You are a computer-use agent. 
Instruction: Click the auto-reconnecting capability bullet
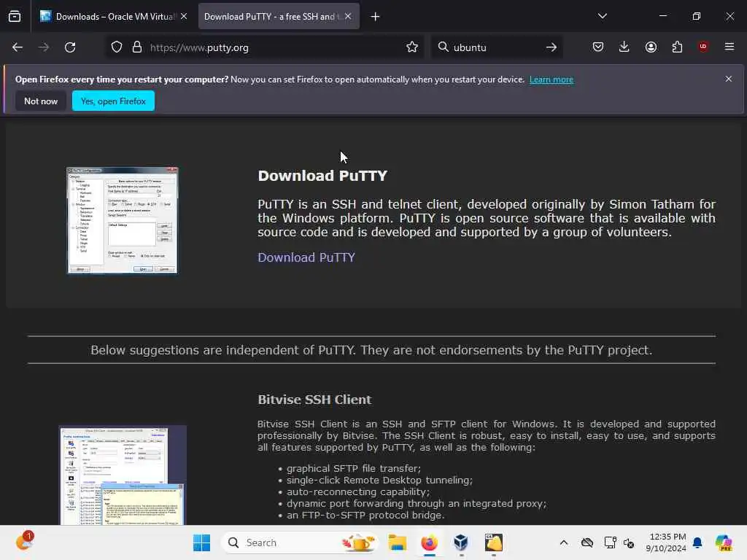click(x=358, y=492)
